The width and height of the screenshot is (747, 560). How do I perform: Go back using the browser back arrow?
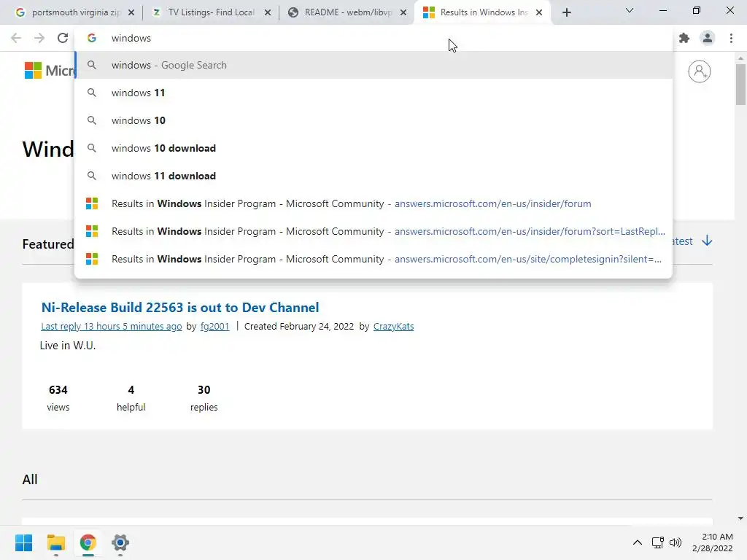[x=16, y=38]
